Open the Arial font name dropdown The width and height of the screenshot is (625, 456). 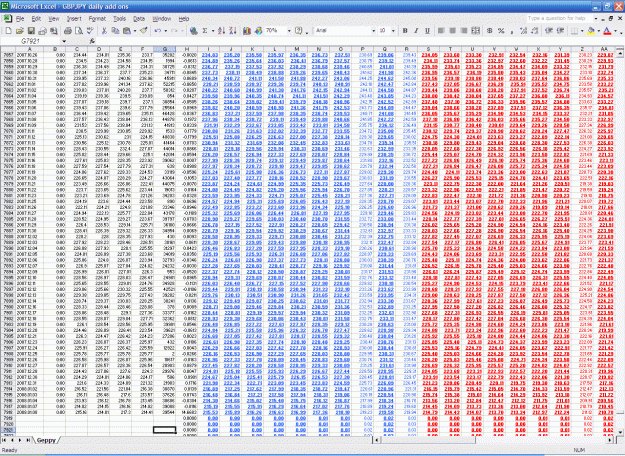click(373, 31)
